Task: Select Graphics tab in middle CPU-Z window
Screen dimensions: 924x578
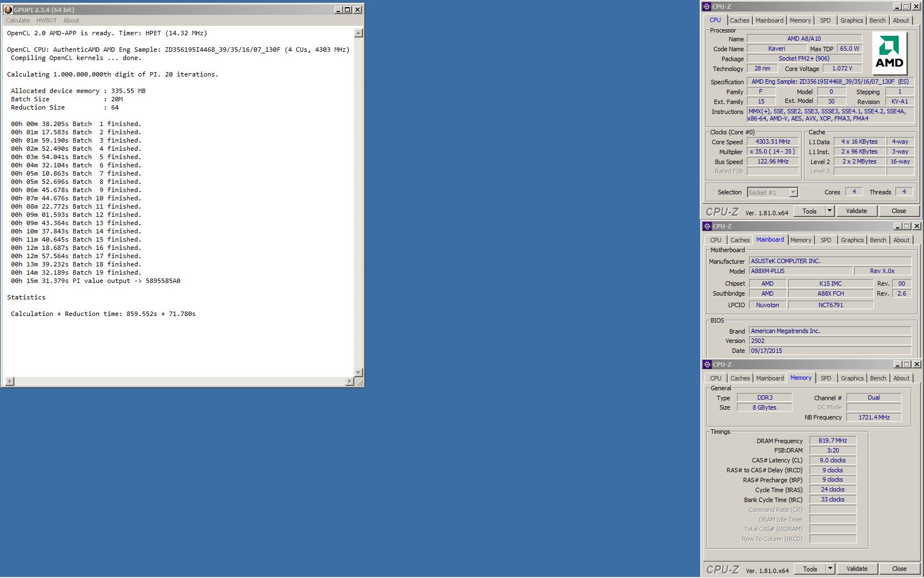Action: (852, 240)
